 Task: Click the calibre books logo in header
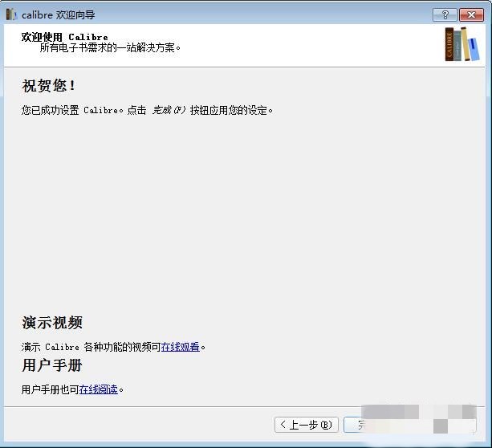click(x=462, y=44)
